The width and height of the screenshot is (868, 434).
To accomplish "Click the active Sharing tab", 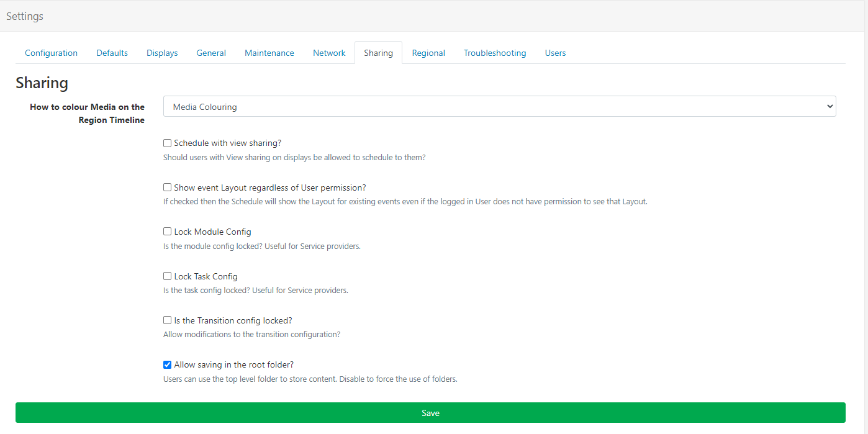I will [378, 53].
